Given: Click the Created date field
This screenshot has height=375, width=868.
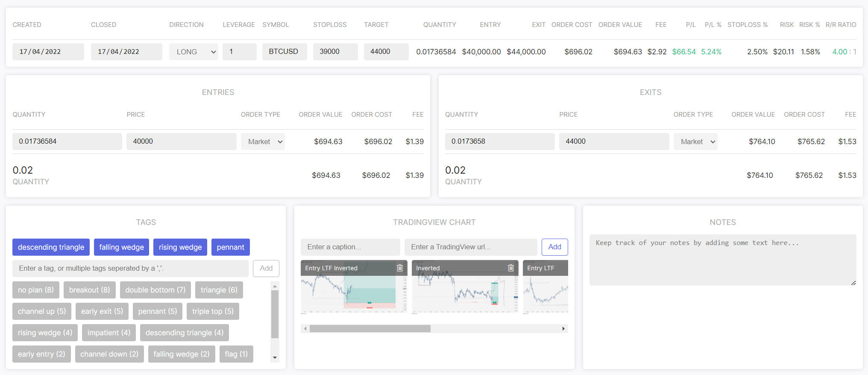Looking at the screenshot, I should pos(48,52).
